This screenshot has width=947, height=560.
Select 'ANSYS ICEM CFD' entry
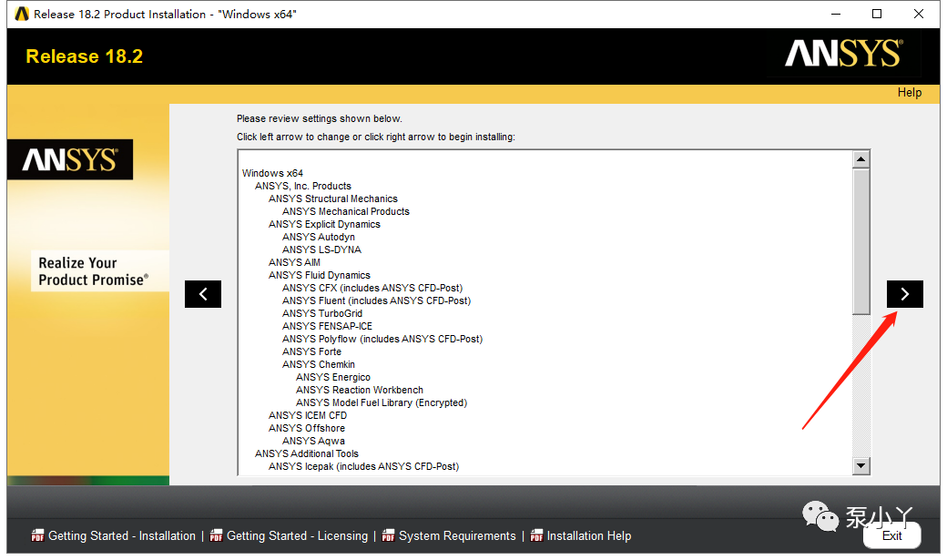[308, 415]
